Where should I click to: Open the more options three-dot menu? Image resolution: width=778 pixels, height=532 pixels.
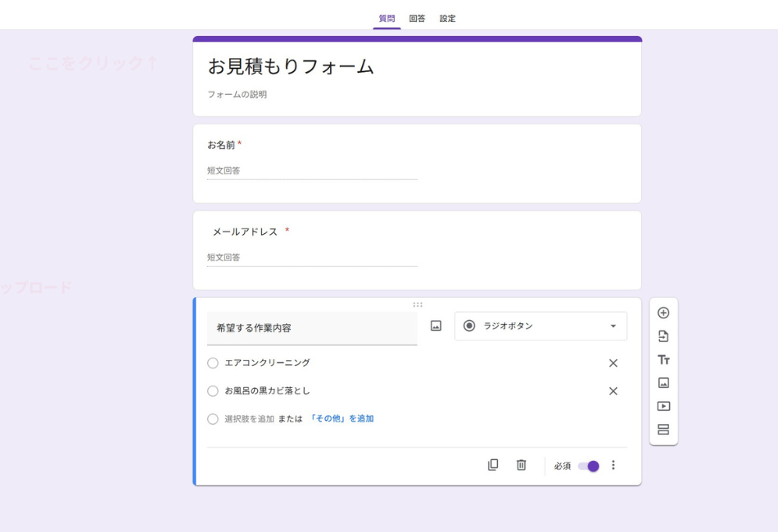tap(613, 465)
